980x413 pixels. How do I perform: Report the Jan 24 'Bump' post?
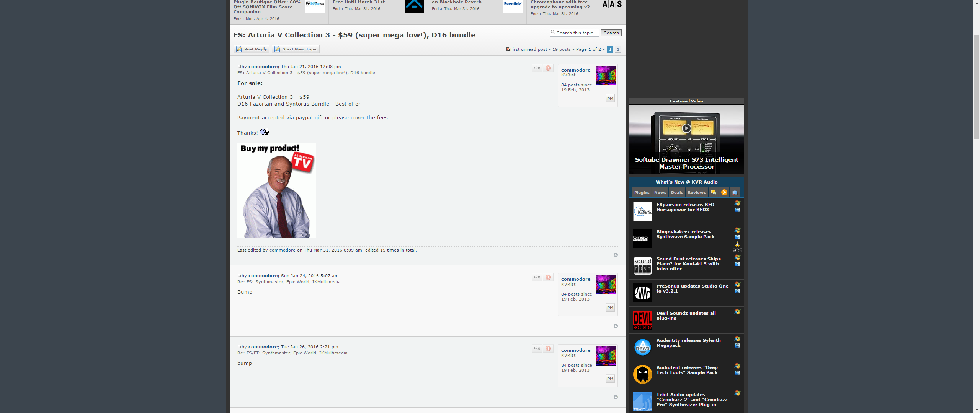coord(548,277)
